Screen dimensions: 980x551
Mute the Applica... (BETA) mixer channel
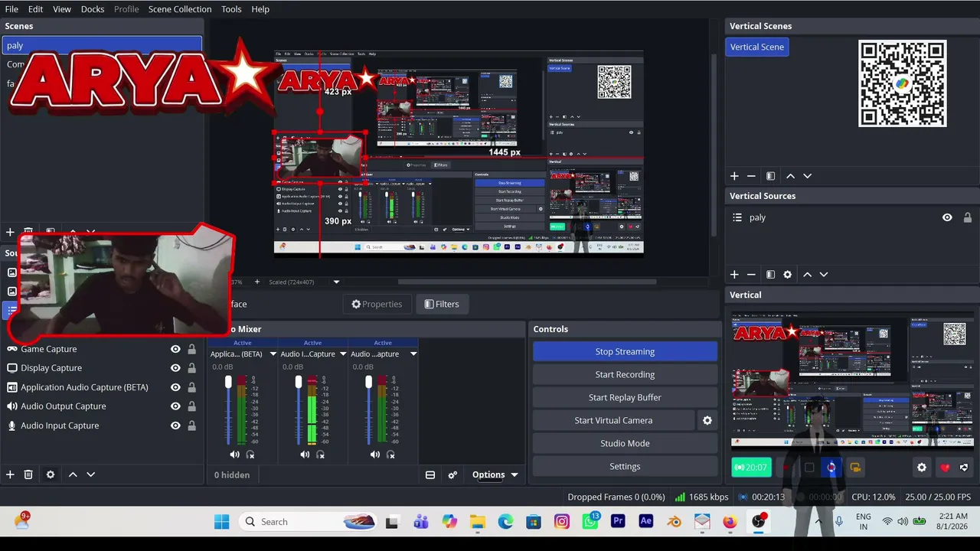[234, 455]
